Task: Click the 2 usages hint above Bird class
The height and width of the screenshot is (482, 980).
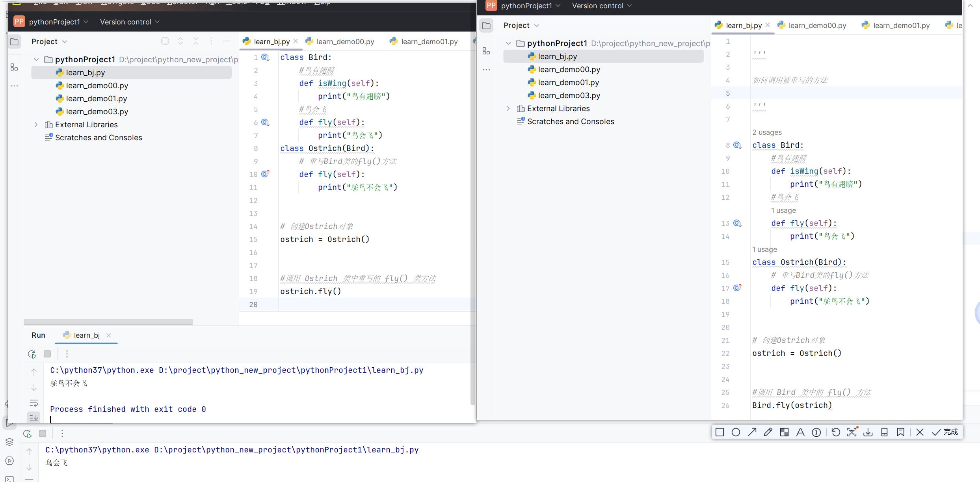Action: 767,132
